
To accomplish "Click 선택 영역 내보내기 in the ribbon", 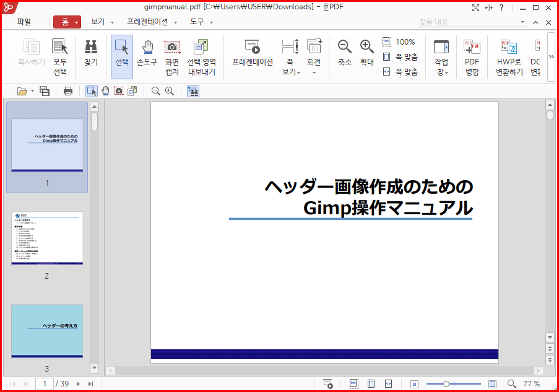I will coord(201,57).
